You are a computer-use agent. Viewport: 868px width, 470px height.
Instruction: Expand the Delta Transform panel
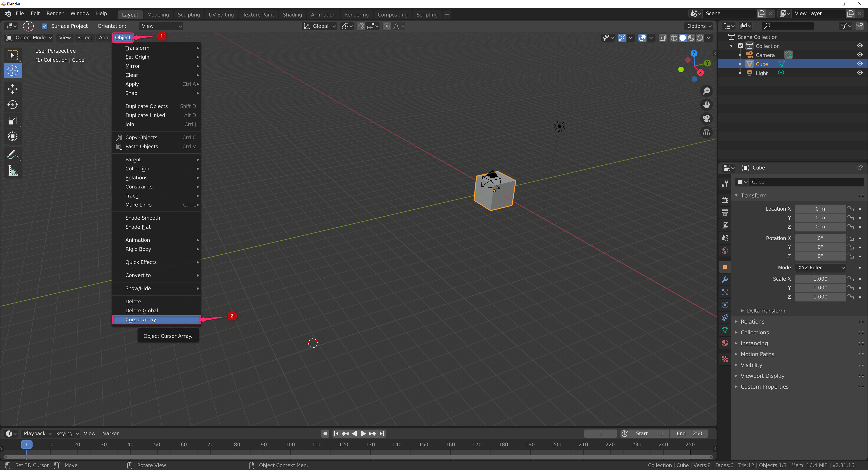click(x=766, y=311)
